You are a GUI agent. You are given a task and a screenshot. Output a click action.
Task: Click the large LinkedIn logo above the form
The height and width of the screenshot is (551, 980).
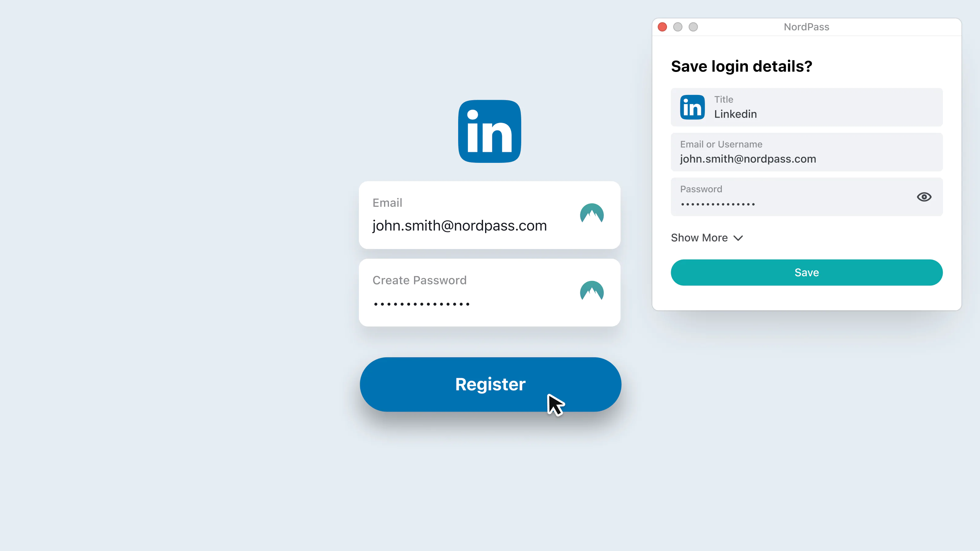click(x=490, y=131)
